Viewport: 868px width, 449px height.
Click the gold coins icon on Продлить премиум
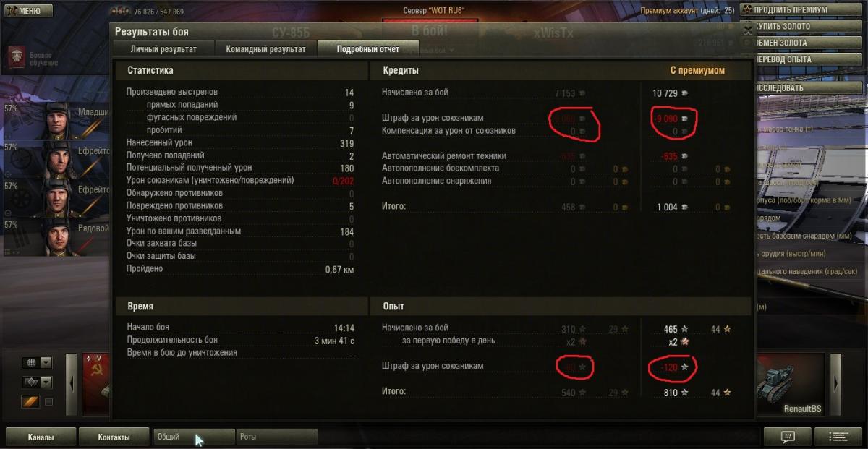[x=747, y=10]
